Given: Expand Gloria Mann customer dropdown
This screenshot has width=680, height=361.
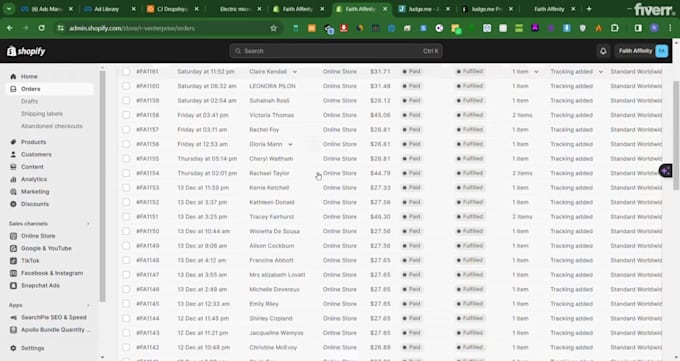Looking at the screenshot, I should coord(290,144).
